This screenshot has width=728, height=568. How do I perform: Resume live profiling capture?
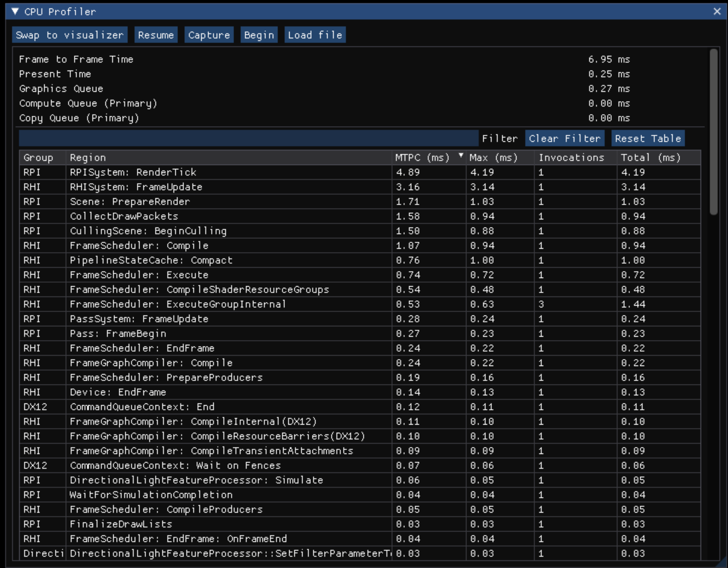coord(156,34)
